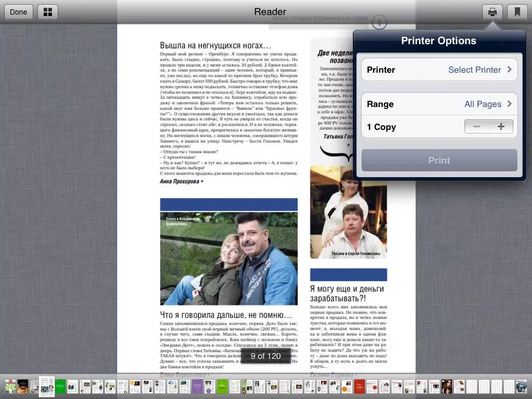Viewport: 532px width, 399px height.
Task: Click the author name "Анна Прохорова"
Action: click(x=179, y=181)
